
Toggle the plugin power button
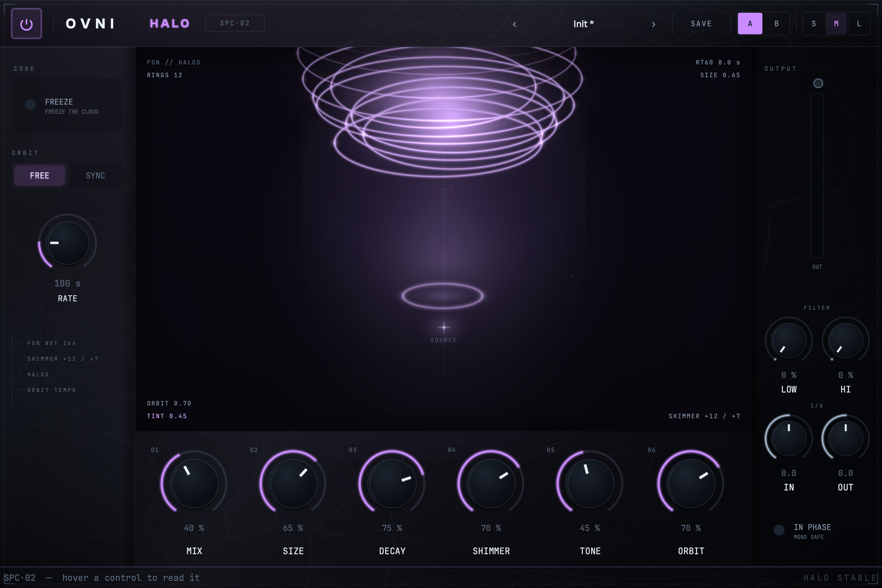point(26,24)
